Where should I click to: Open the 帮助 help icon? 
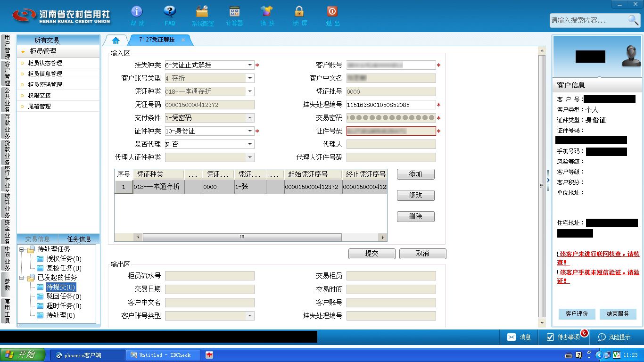point(137,11)
